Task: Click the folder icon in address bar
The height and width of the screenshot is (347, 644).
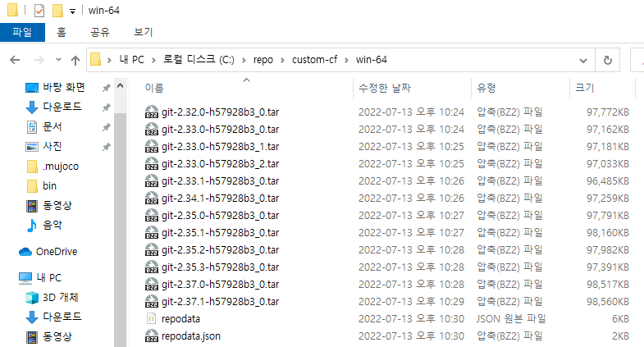Action: point(96,60)
